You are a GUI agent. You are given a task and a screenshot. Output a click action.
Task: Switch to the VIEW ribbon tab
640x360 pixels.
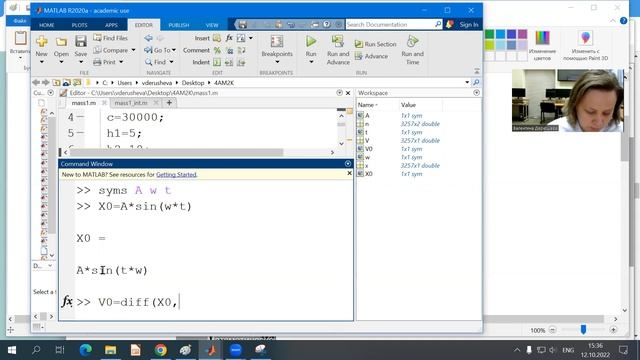212,25
